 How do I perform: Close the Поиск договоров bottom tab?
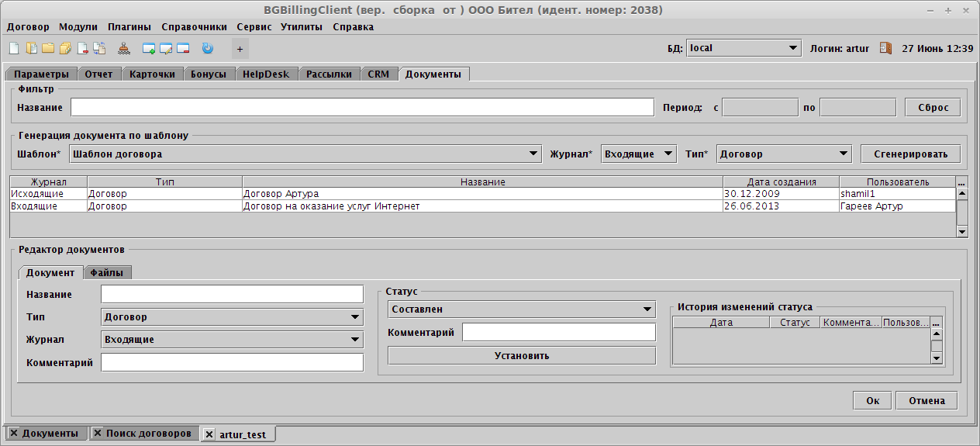tap(98, 434)
